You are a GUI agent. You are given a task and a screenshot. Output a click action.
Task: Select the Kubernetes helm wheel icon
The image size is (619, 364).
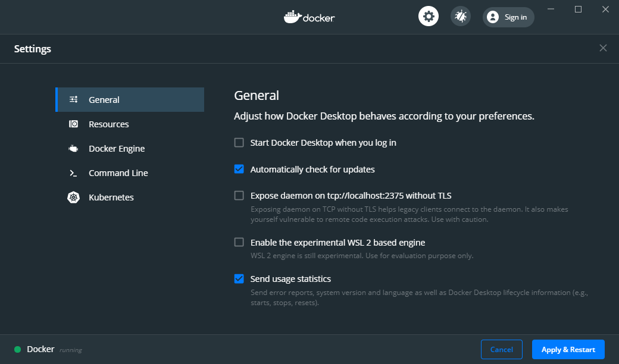pyautogui.click(x=74, y=197)
